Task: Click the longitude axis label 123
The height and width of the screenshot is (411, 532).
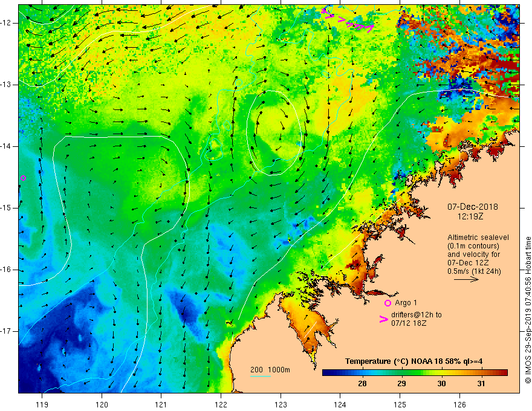Action: click(x=281, y=404)
